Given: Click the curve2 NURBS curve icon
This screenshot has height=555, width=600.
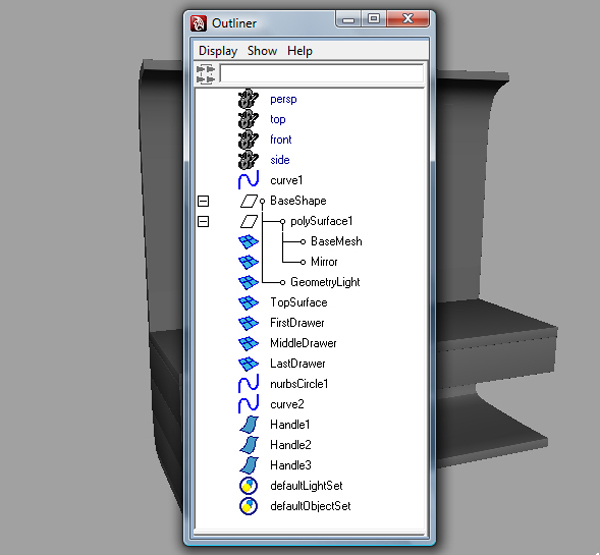Looking at the screenshot, I should click(248, 404).
